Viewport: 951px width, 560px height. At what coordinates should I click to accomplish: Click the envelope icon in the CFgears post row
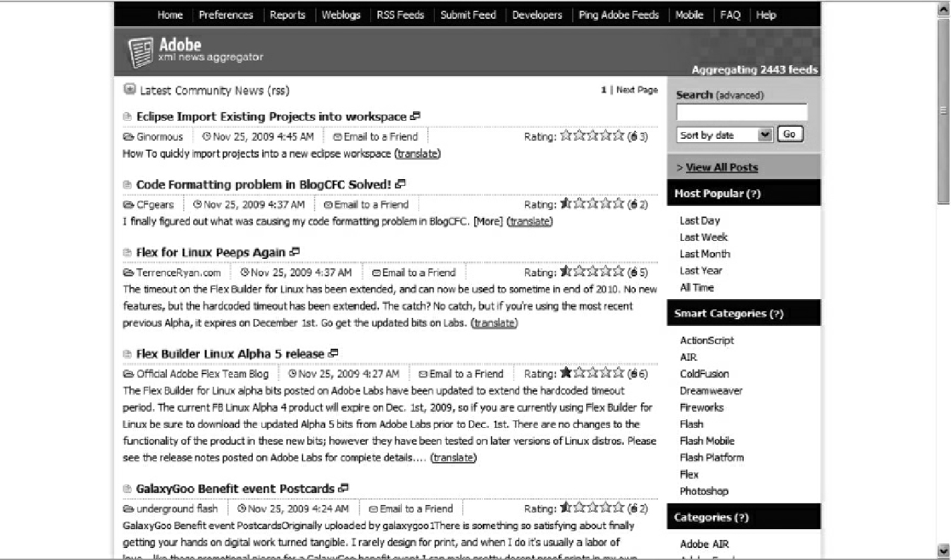(x=328, y=205)
